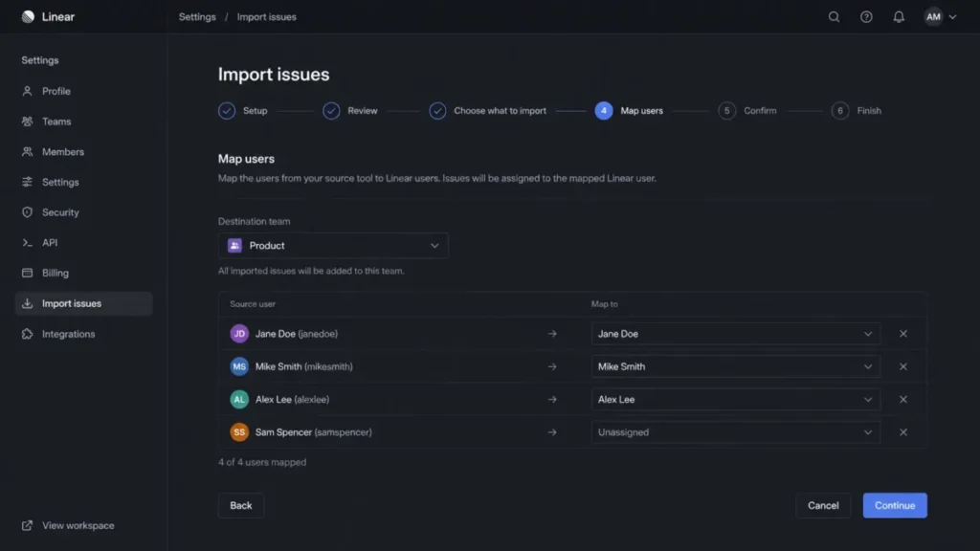Remove Sam Spencer mapping with X
Viewport: 980px width, 551px height.
(x=903, y=432)
